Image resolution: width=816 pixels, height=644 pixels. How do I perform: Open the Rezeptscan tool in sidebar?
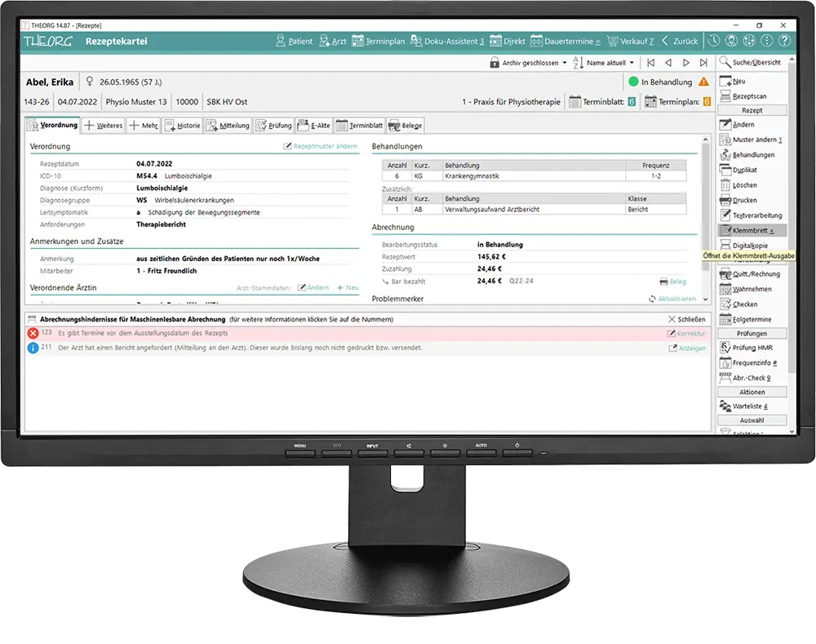coord(748,96)
